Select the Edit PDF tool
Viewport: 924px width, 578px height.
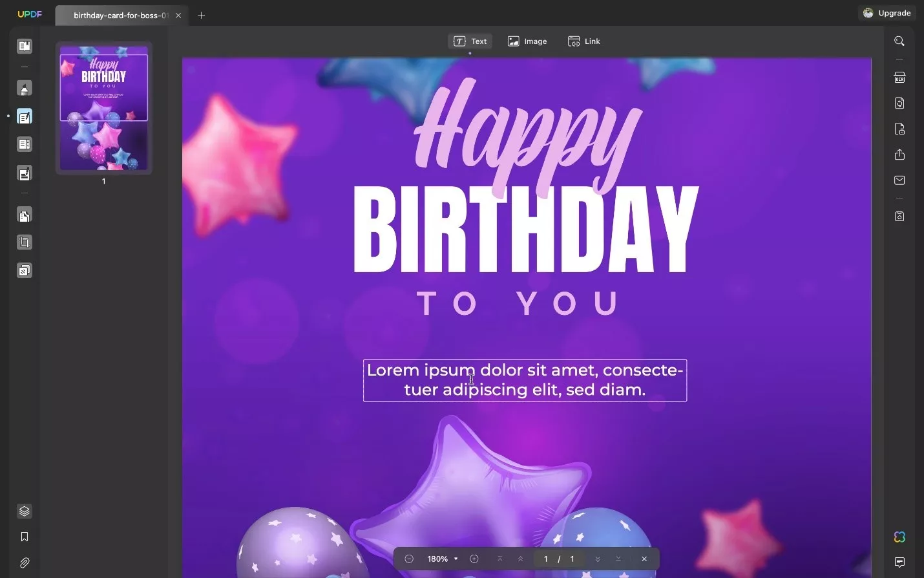[x=25, y=116]
